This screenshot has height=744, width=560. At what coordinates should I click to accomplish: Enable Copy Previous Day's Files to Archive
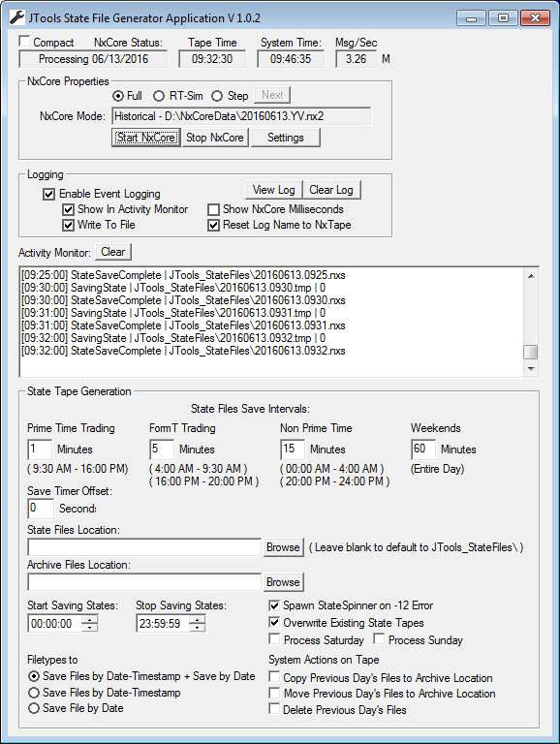pos(274,676)
